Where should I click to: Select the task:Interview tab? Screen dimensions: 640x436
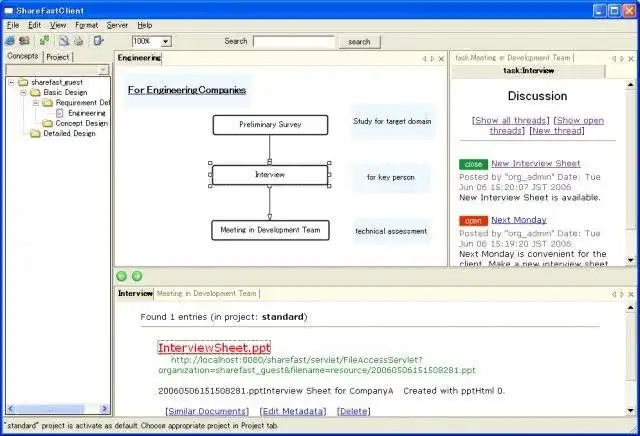point(528,71)
